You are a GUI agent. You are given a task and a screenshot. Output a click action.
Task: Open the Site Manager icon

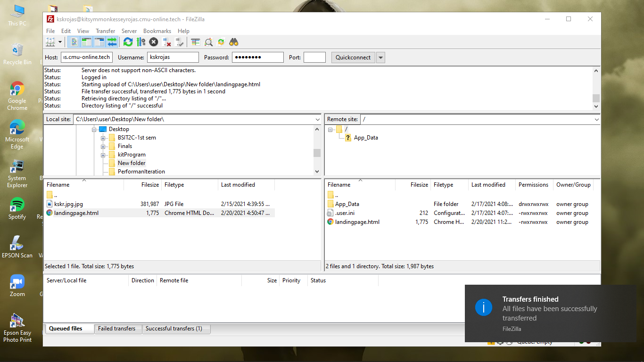(x=50, y=42)
